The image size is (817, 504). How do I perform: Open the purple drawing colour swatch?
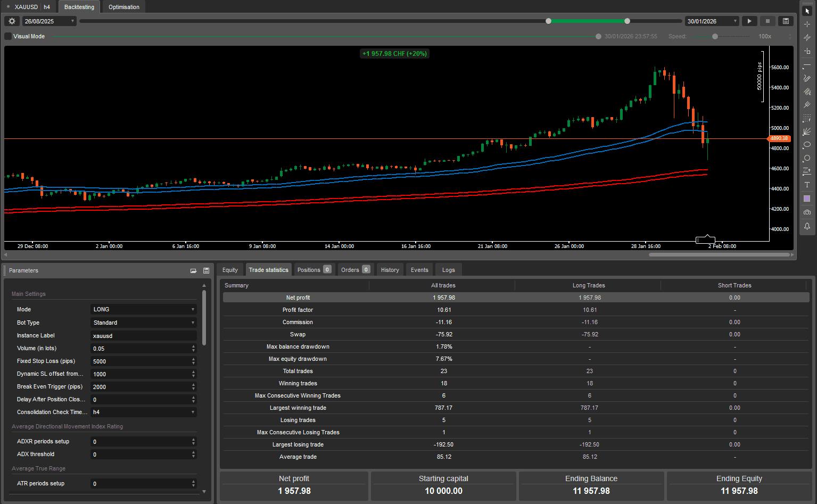point(807,199)
